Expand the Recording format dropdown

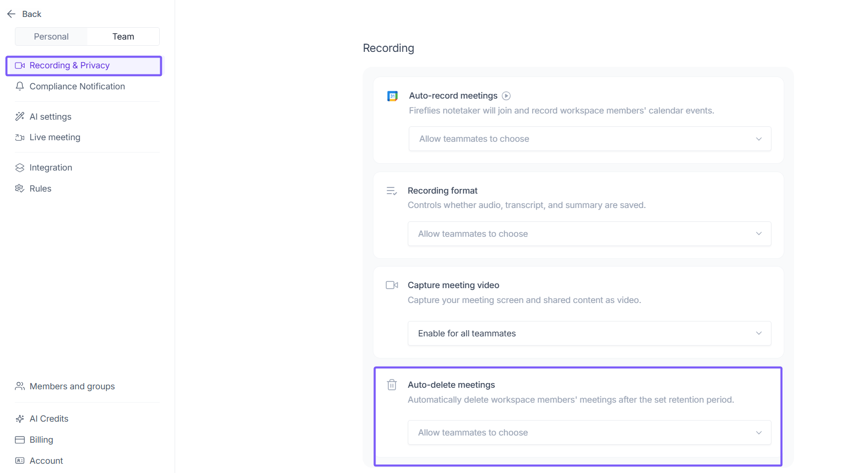pyautogui.click(x=589, y=234)
